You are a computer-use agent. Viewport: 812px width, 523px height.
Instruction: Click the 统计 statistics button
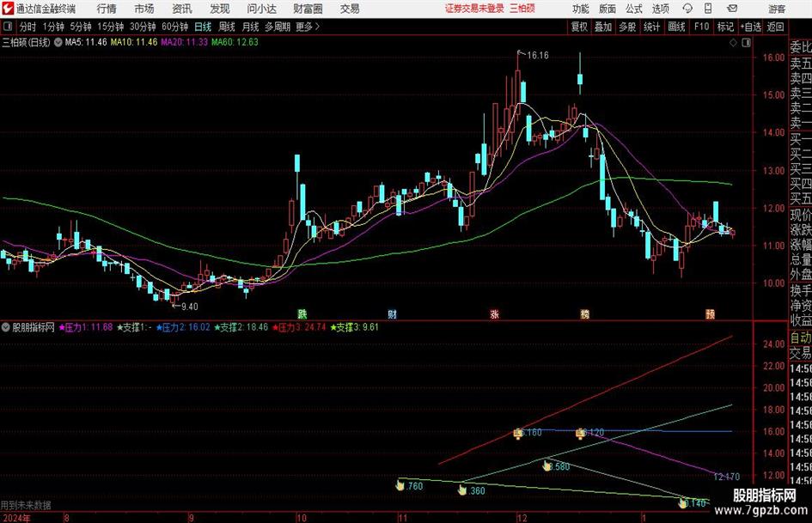[651, 27]
